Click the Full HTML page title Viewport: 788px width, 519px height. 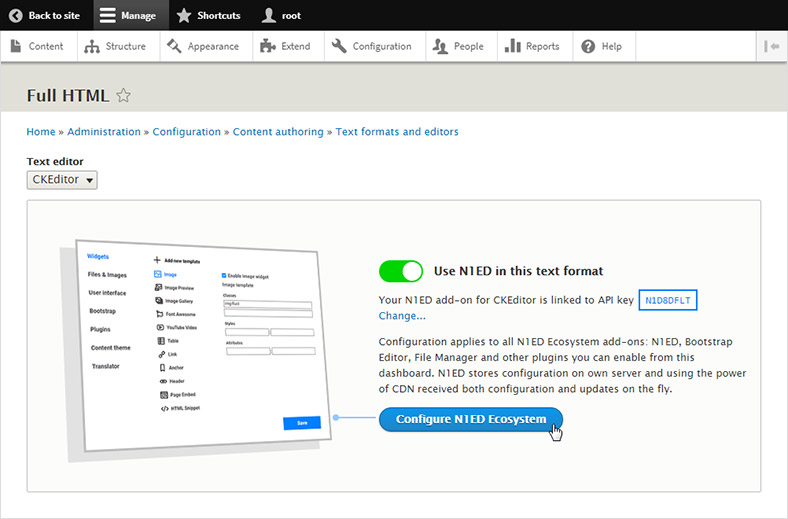(x=68, y=95)
